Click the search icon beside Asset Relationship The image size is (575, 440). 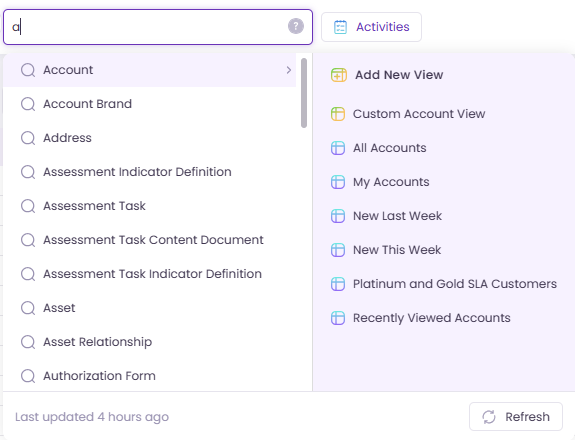point(28,342)
